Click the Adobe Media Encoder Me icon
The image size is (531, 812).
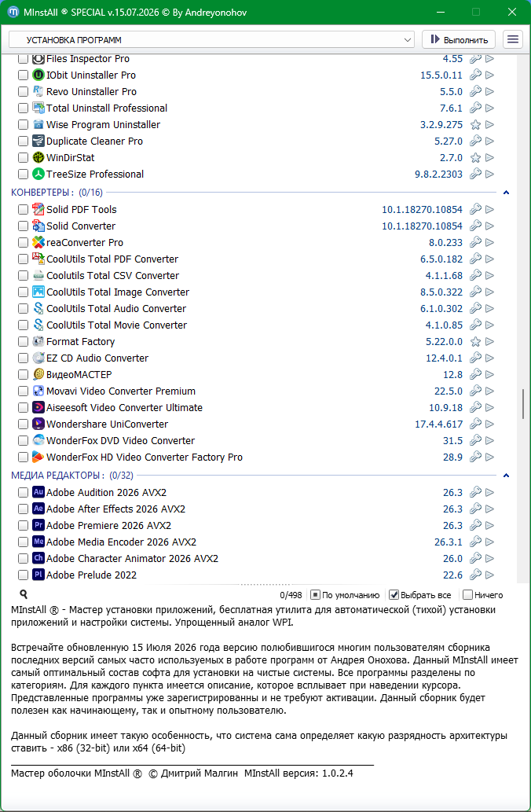(38, 542)
